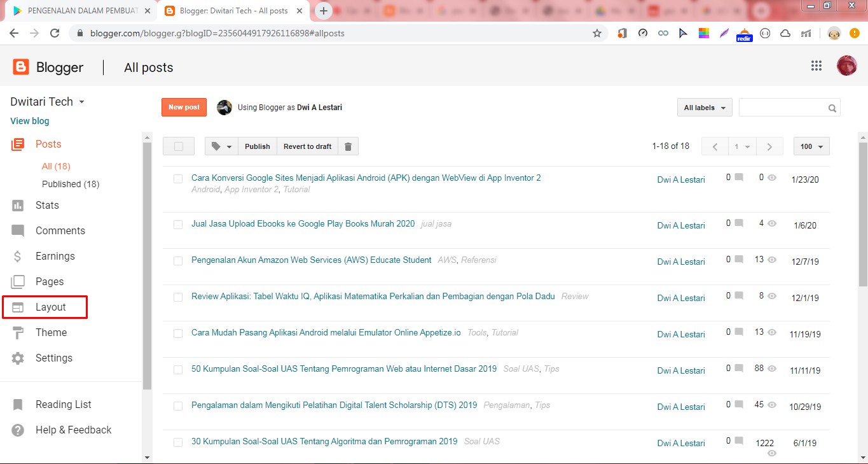Tick the select-all posts checkbox
The width and height of the screenshot is (868, 464).
[179, 146]
